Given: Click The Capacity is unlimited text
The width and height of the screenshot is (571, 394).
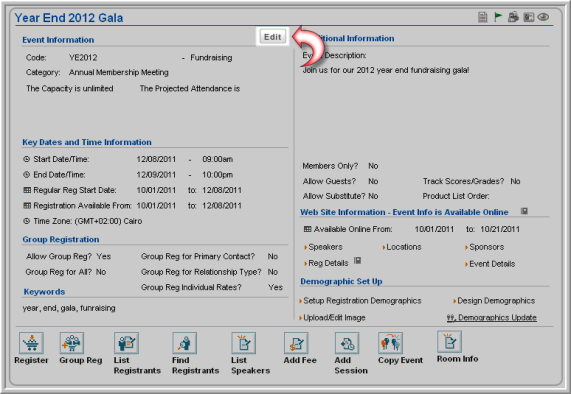Looking at the screenshot, I should (70, 88).
